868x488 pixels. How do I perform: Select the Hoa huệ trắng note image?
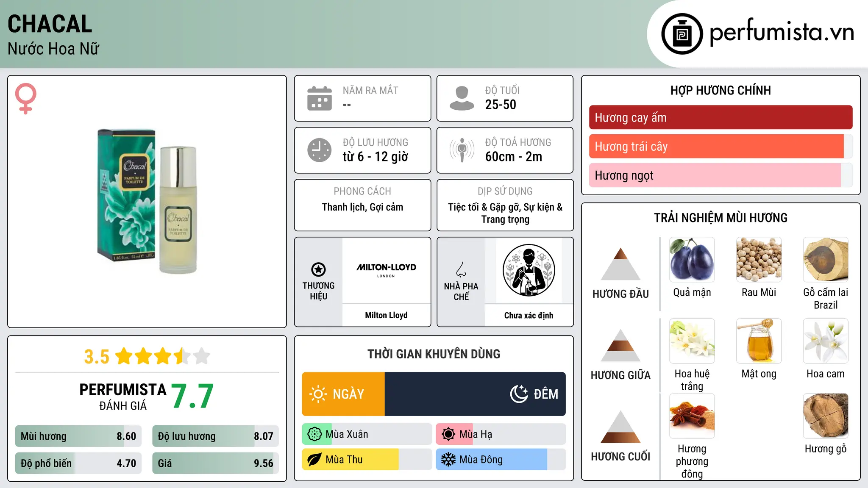coord(692,341)
